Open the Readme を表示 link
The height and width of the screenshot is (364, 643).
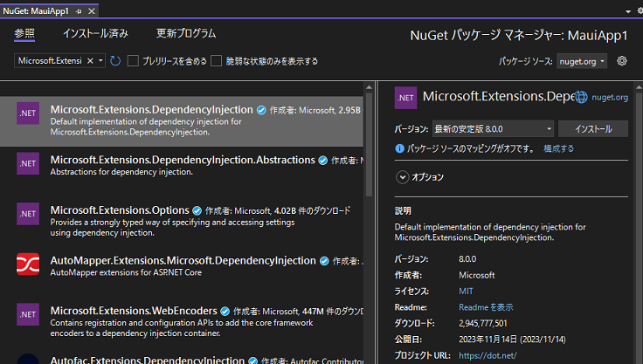coord(486,307)
